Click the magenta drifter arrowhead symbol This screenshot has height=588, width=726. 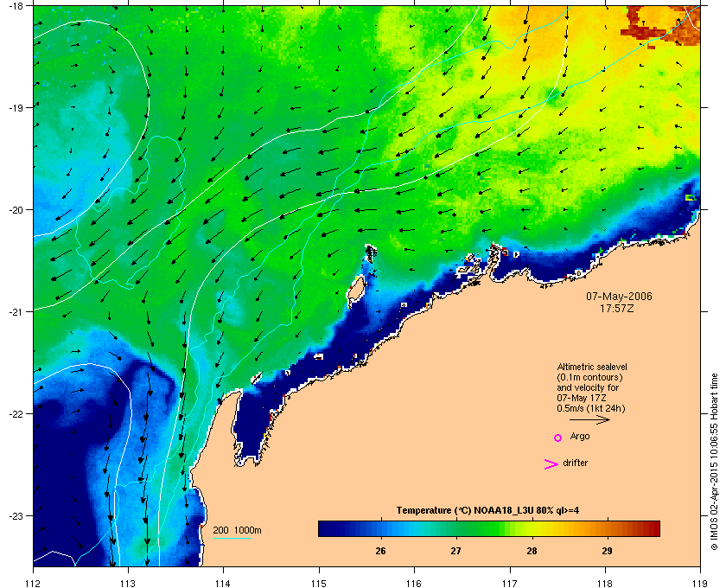(551, 464)
